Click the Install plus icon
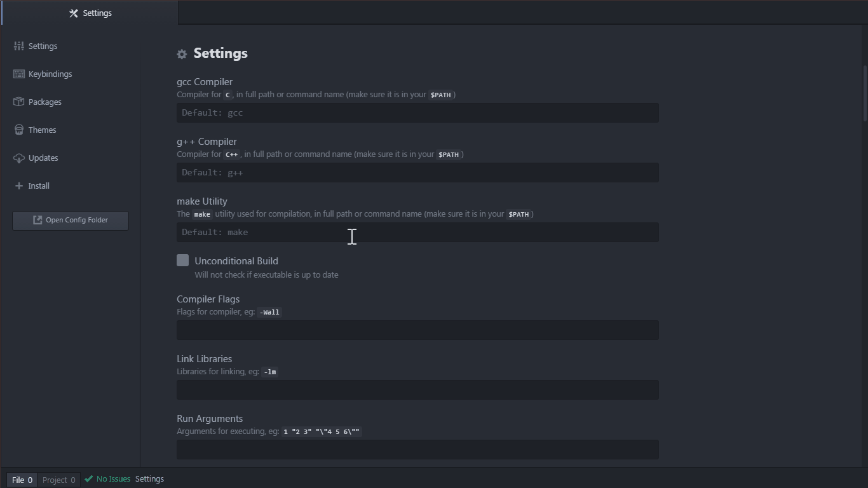 (19, 186)
